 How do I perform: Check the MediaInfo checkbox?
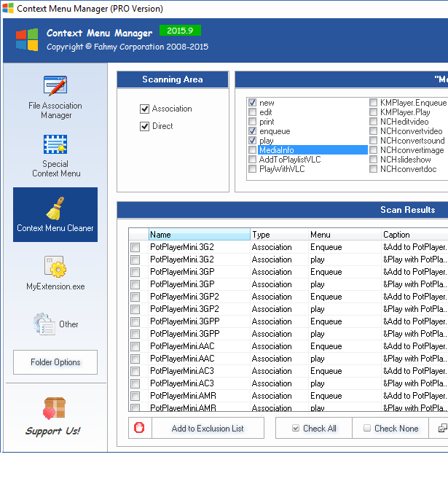(x=252, y=150)
